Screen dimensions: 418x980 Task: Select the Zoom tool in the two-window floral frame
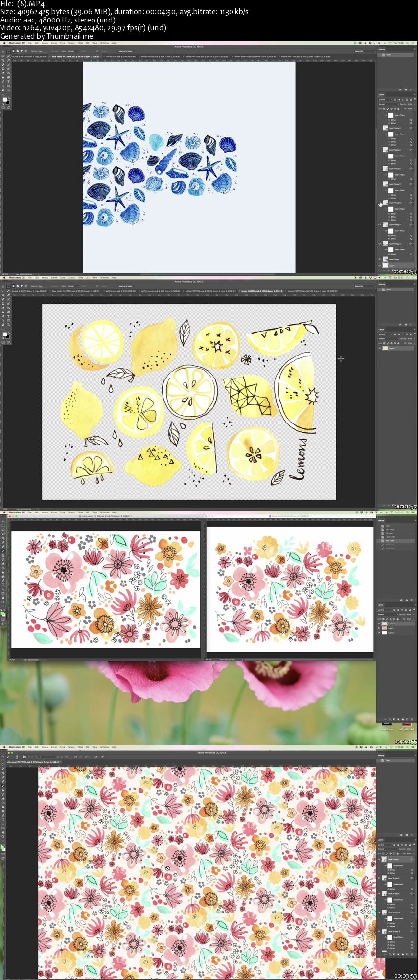point(3,601)
